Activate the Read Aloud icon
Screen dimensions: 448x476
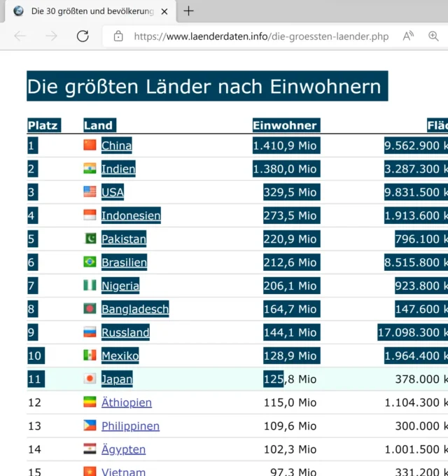(x=408, y=36)
